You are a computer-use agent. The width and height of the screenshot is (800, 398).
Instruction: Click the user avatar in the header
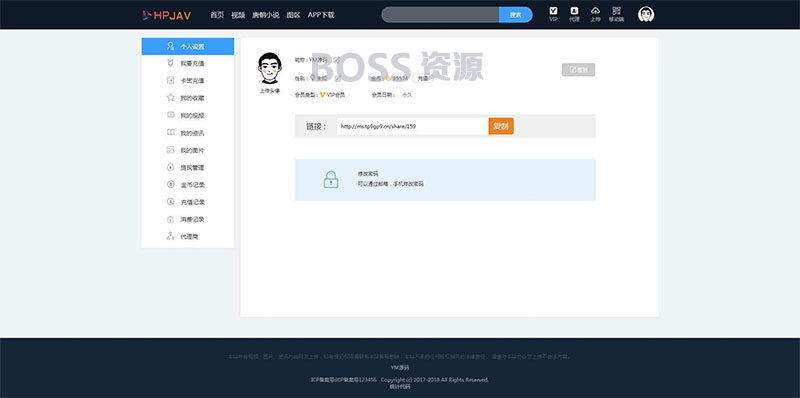coord(646,14)
